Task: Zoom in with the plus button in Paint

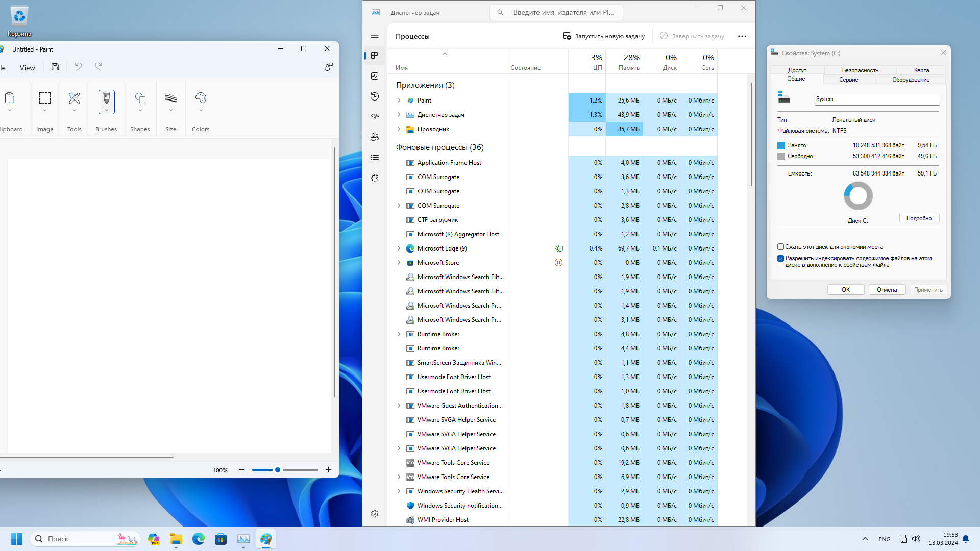Action: (328, 470)
